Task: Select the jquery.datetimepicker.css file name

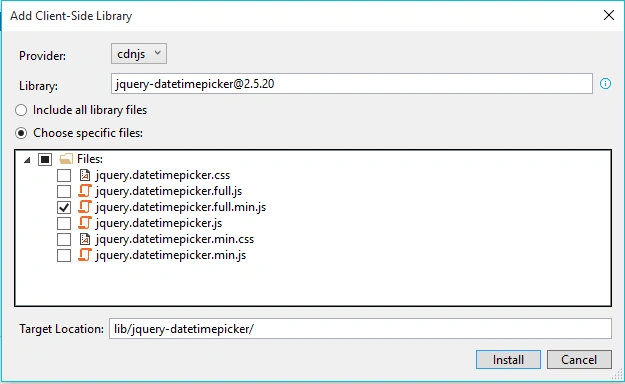Action: 163,175
